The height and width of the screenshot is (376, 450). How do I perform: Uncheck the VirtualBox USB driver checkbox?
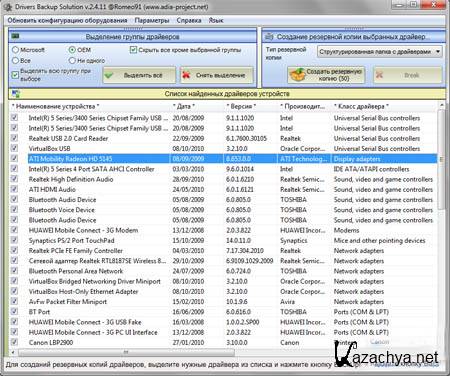coord(14,148)
